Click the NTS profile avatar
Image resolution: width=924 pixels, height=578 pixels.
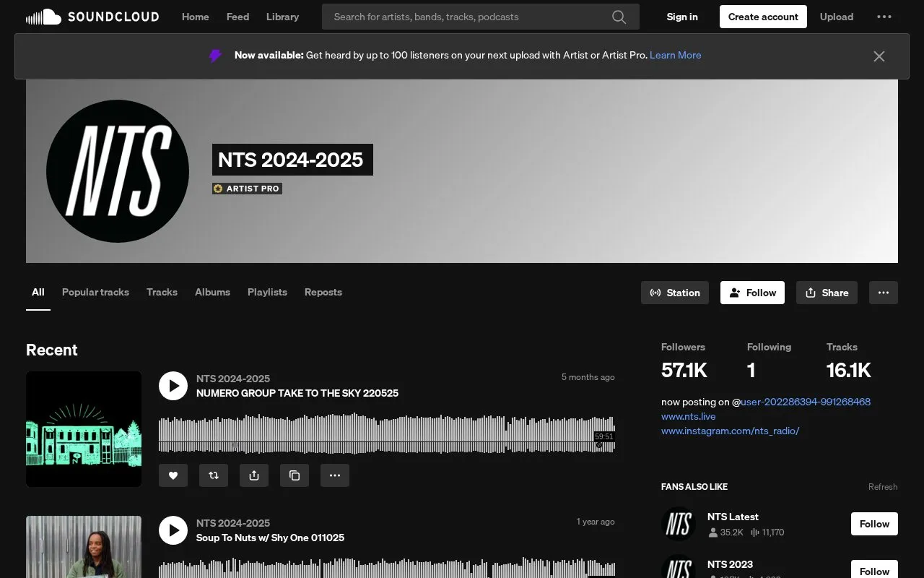[118, 171]
